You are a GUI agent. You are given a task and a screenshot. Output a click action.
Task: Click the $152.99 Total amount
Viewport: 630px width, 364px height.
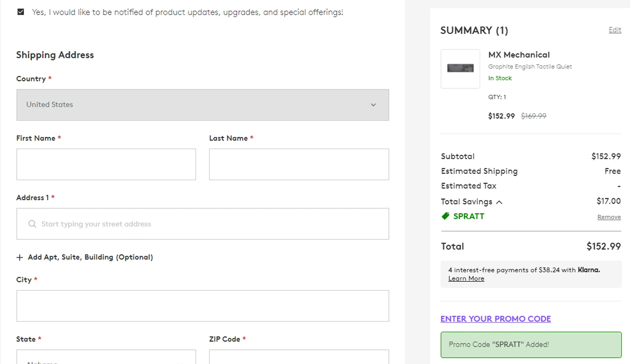[604, 246]
